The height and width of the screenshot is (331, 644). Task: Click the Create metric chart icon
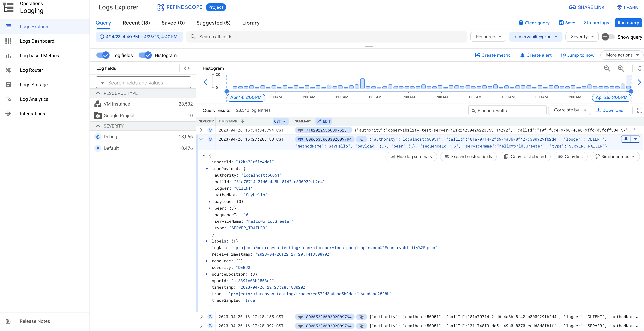pyautogui.click(x=477, y=55)
